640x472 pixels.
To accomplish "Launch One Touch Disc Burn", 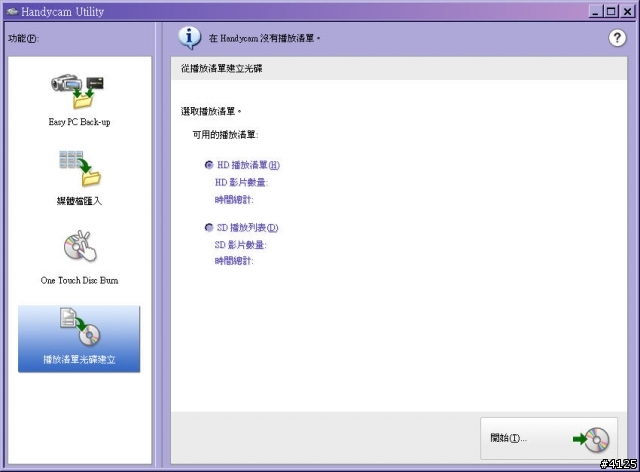I will (79, 257).
